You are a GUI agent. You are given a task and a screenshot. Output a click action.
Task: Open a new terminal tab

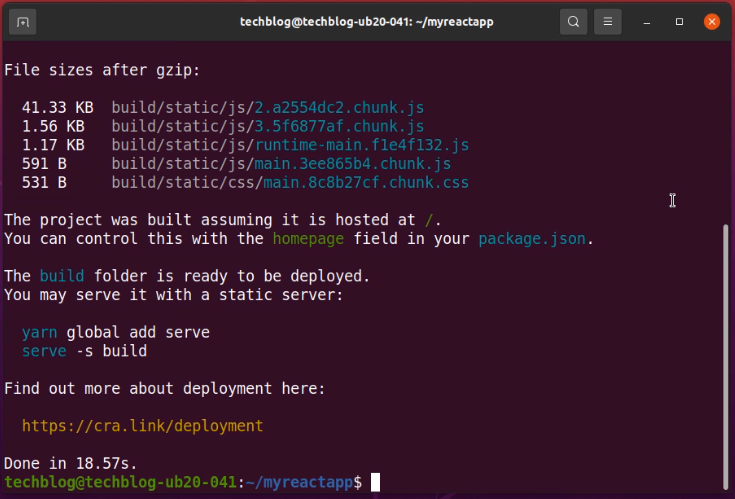(x=24, y=21)
